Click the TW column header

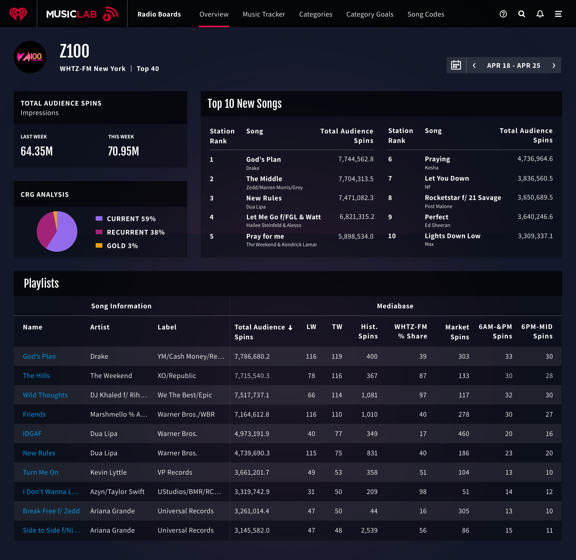coord(337,327)
